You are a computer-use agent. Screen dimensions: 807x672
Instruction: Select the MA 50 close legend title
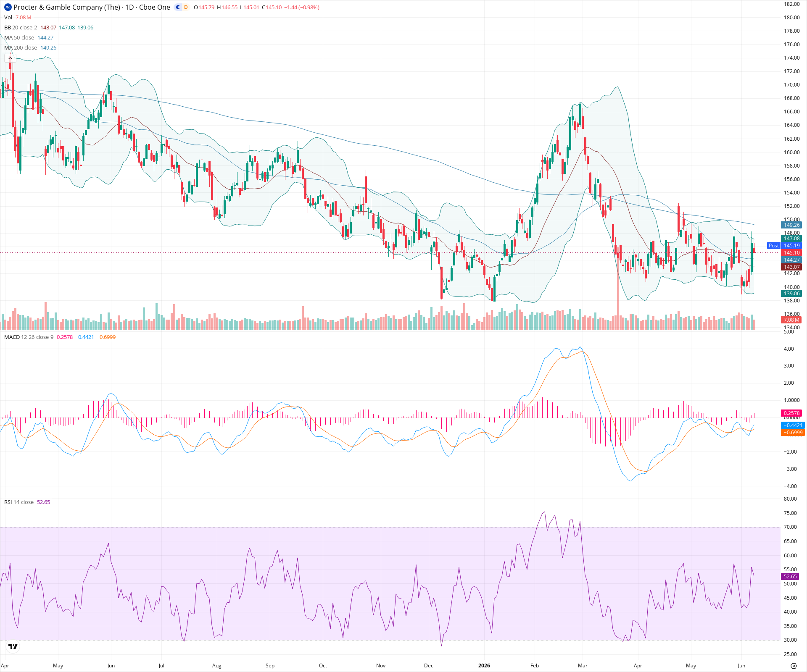click(19, 38)
